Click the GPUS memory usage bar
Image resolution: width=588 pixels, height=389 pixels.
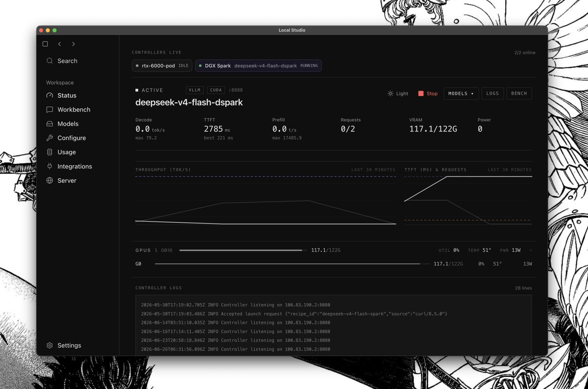[243, 250]
